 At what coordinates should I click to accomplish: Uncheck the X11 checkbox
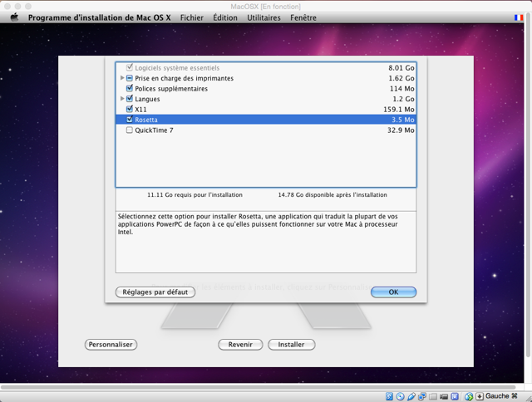(x=130, y=109)
